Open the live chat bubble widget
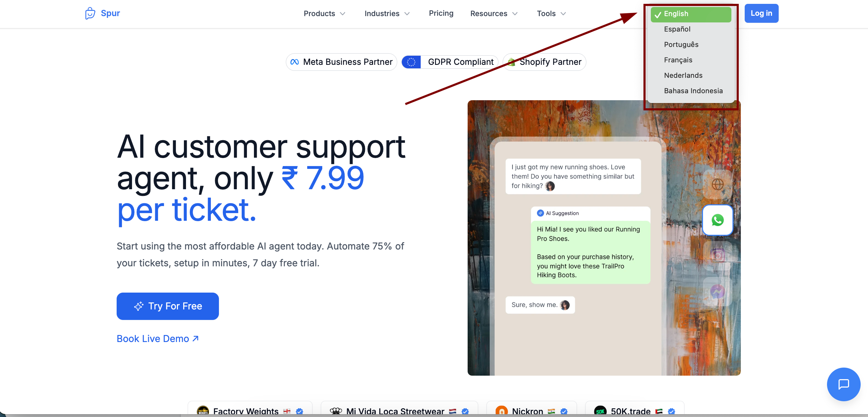Screen dimensions: 868x417 (843, 384)
